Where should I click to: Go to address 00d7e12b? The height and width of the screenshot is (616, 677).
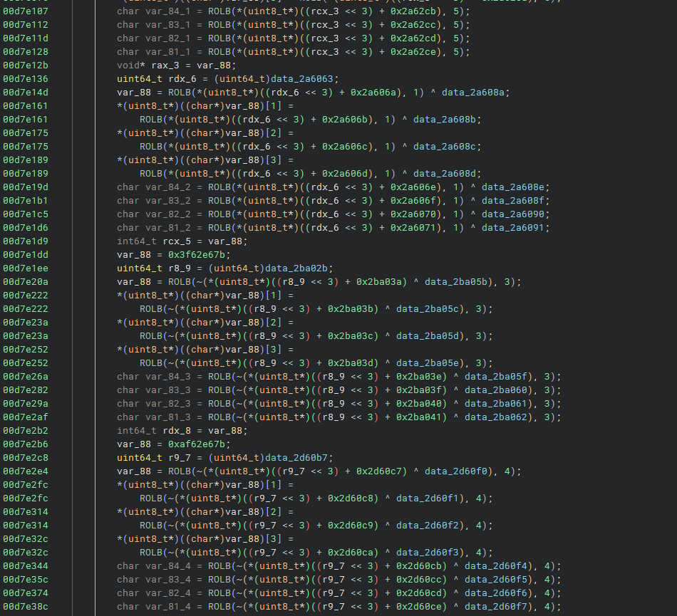pyautogui.click(x=26, y=65)
